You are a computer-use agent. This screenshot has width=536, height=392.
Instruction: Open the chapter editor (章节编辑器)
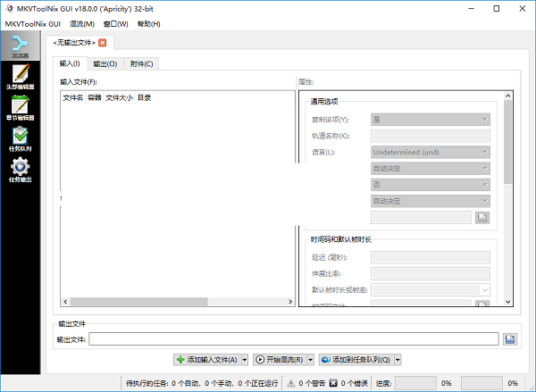[21, 108]
